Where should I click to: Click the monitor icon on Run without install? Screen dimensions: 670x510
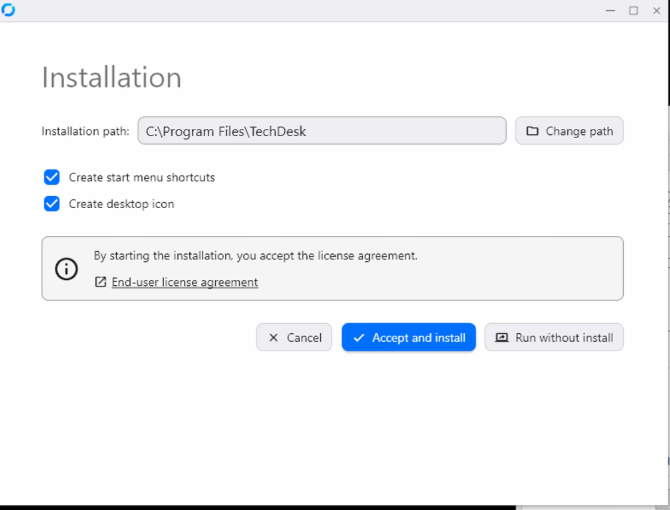click(502, 337)
